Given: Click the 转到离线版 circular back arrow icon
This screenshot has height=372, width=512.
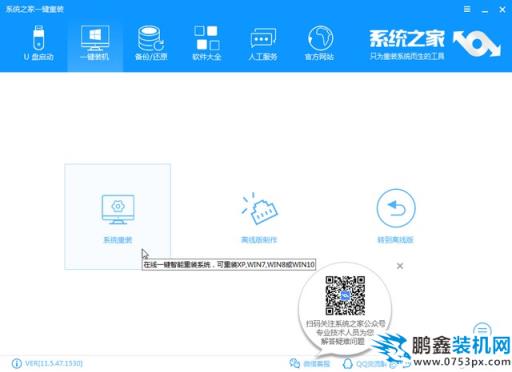Looking at the screenshot, I should (x=396, y=208).
